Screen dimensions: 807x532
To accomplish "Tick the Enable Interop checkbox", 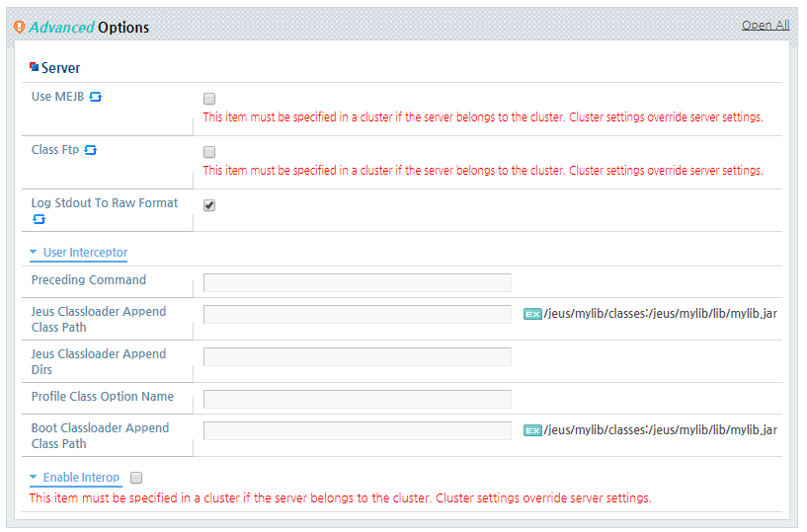I will tap(136, 478).
